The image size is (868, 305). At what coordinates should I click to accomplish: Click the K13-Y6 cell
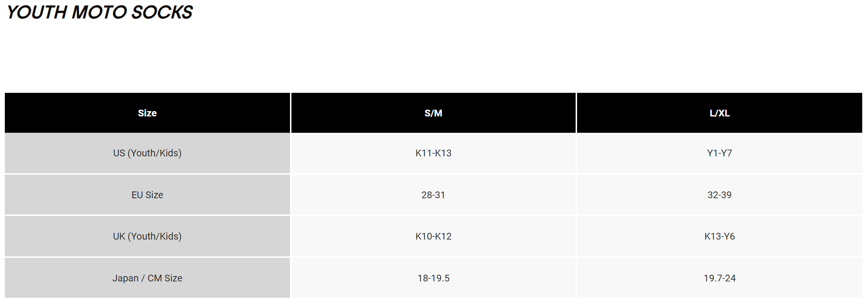[x=719, y=236]
